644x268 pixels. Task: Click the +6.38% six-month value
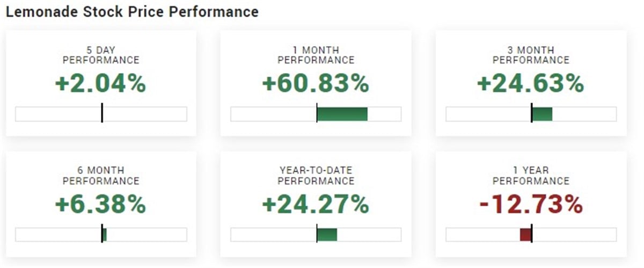tap(101, 204)
